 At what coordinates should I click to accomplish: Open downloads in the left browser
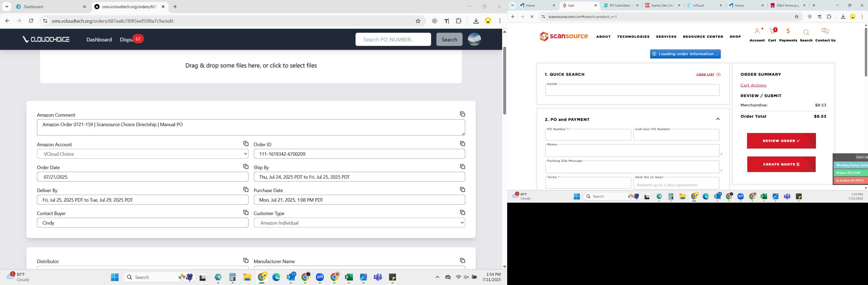476,21
